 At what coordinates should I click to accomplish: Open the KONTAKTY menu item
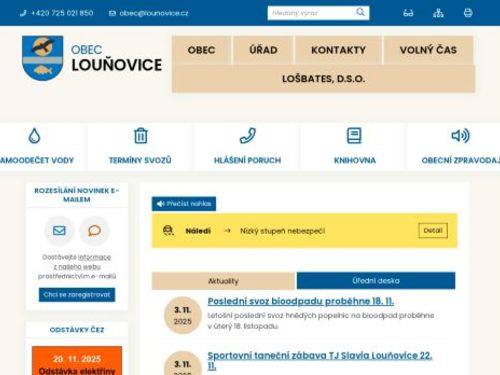(x=338, y=50)
